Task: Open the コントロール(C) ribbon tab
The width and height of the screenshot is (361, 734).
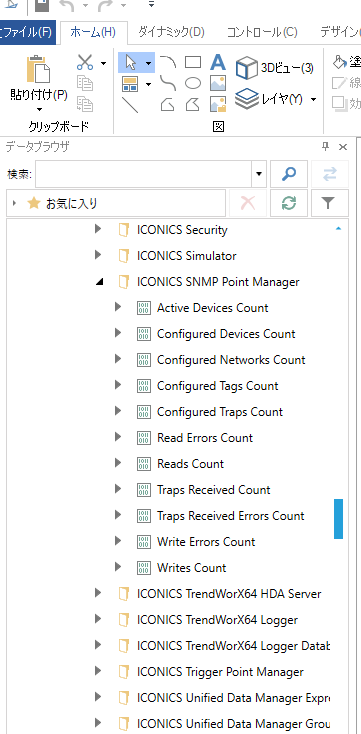Action: coord(262,32)
